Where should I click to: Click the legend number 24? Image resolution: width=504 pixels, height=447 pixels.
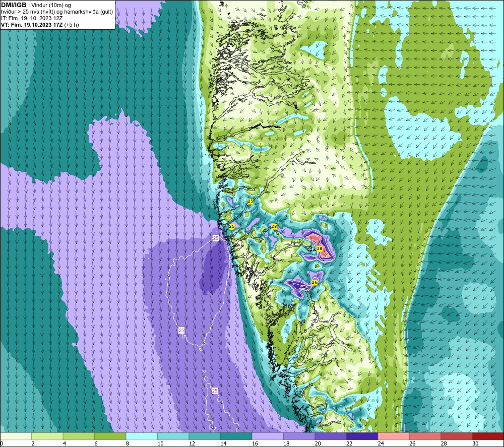(381, 443)
